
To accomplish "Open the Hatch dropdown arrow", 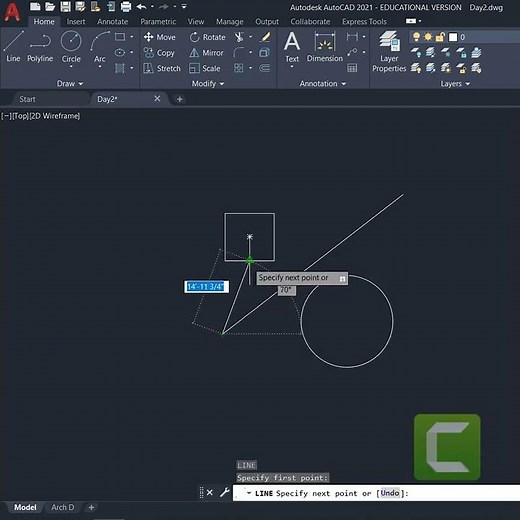I will click(x=132, y=68).
